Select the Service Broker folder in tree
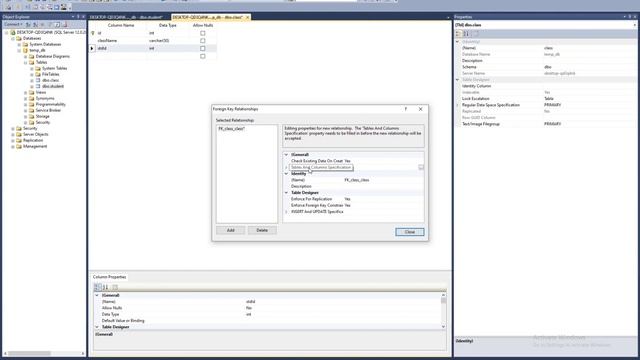This screenshot has height=360, width=640. (x=48, y=110)
